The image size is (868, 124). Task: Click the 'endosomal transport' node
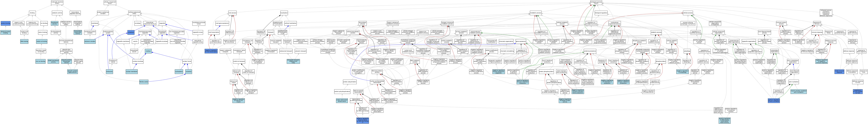pyautogui.click(x=286, y=51)
